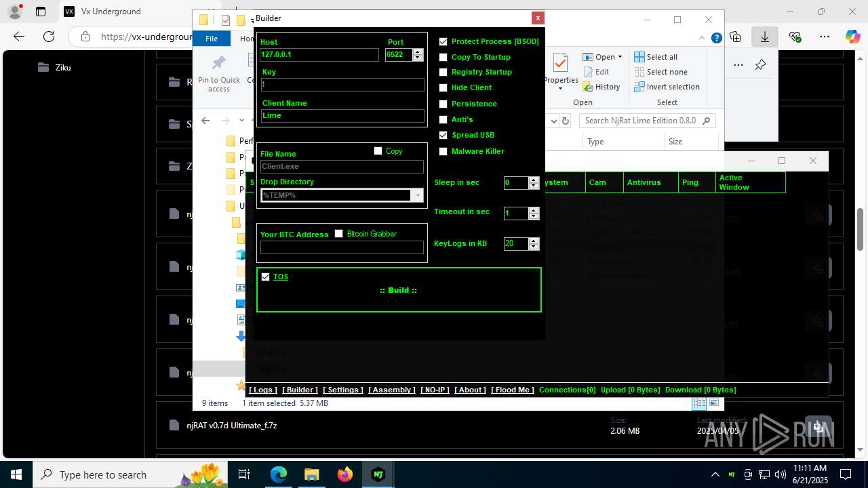The image size is (868, 488).
Task: Open Edge Settings and more ellipsis
Action: point(825,37)
